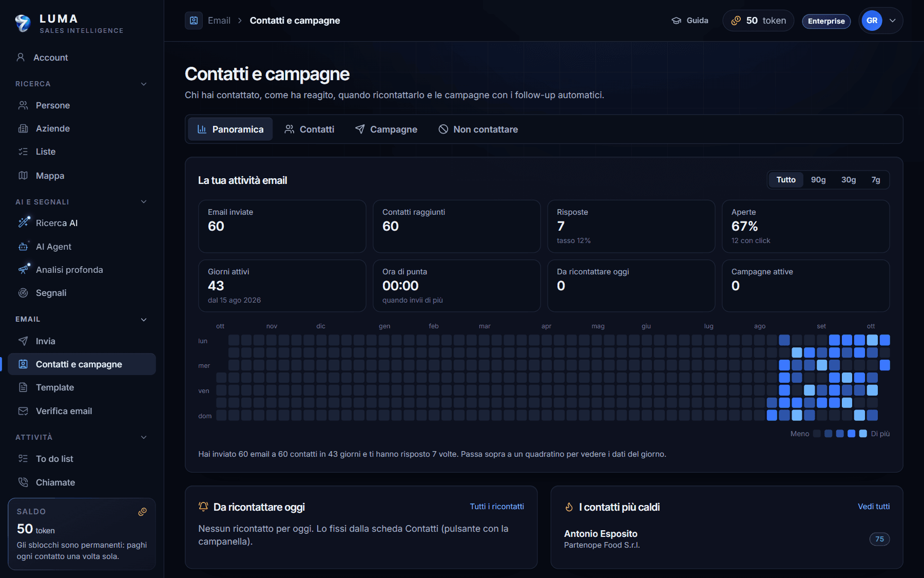Open To do list icon
The image size is (924, 578).
click(23, 459)
